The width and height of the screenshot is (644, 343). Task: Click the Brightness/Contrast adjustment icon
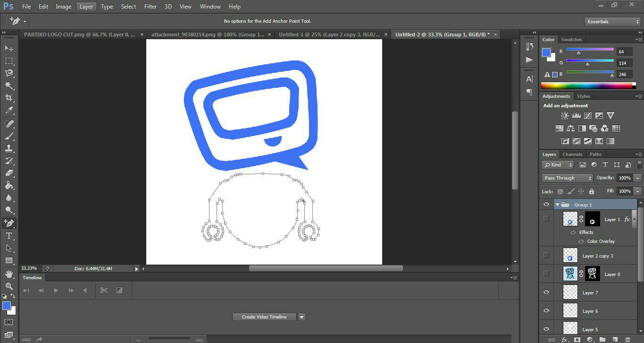coord(565,116)
